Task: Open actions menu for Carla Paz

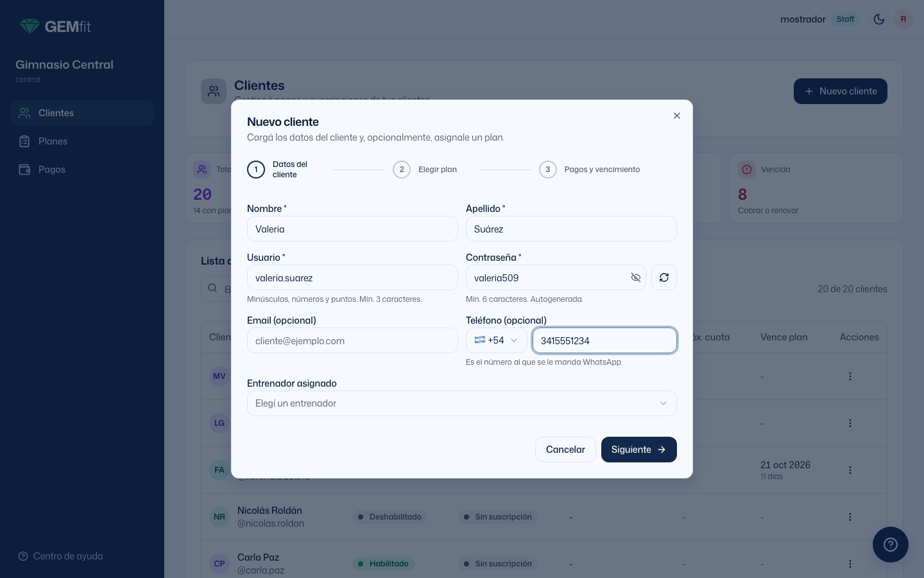Action: click(850, 564)
